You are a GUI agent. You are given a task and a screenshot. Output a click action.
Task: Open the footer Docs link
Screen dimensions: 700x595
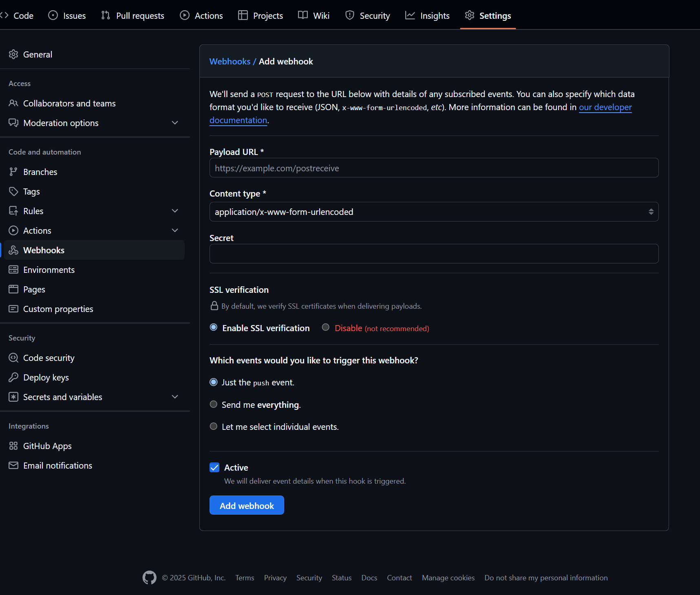[x=369, y=578]
